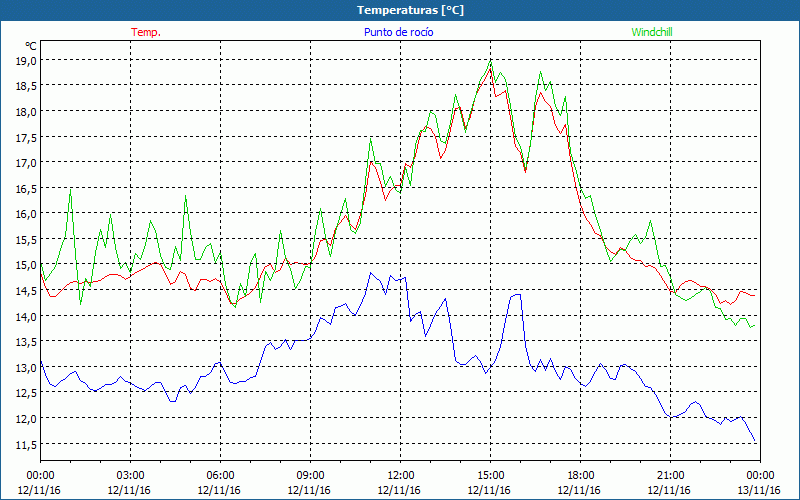Image resolution: width=800 pixels, height=500 pixels.
Task: Click the 12,0 y-axis value
Action: tap(27, 419)
